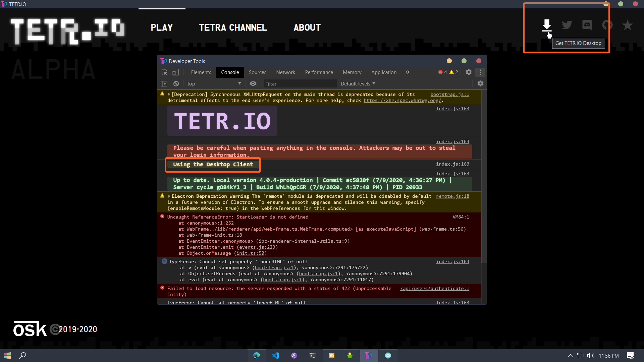
Task: Show the console drawer panel
Action: coord(164,83)
